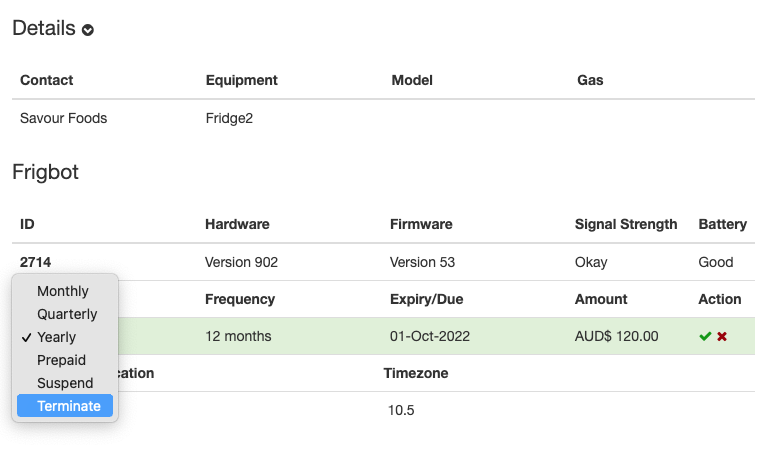The width and height of the screenshot is (764, 451).
Task: Select Monthly from the dropdown list
Action: (x=65, y=291)
